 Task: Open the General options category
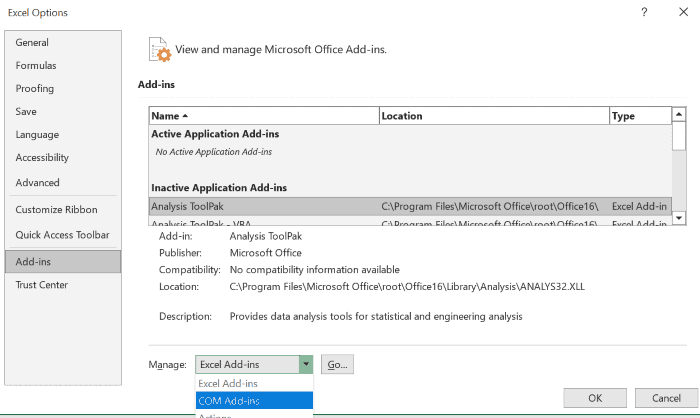(x=63, y=42)
